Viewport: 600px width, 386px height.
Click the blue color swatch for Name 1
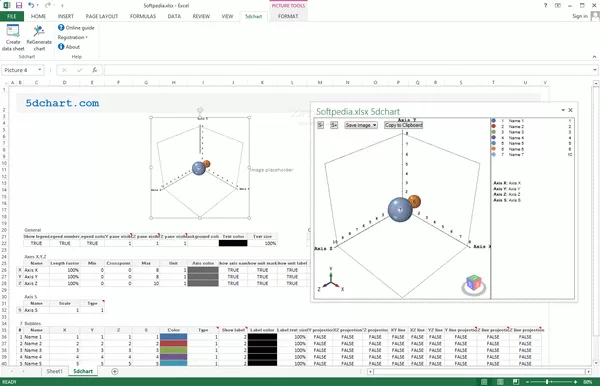coord(173,337)
